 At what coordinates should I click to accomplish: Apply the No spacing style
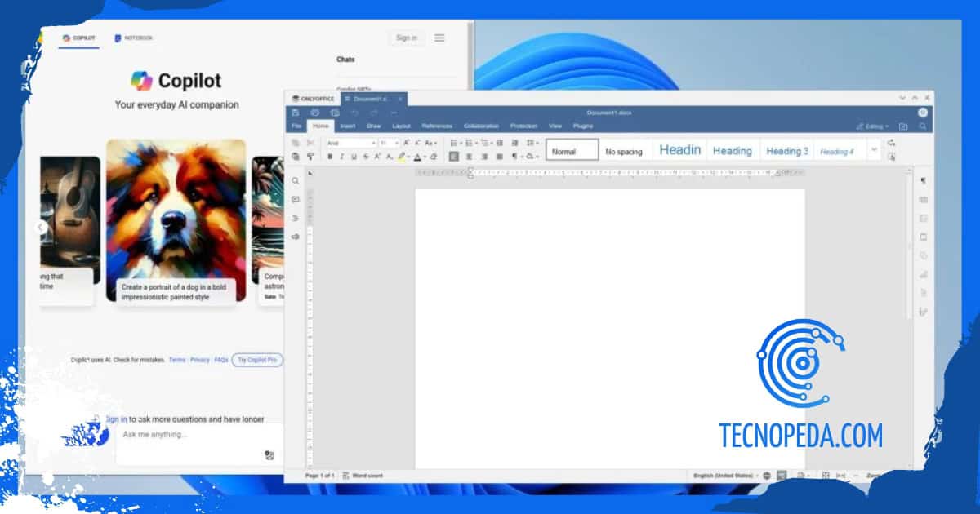tap(625, 149)
